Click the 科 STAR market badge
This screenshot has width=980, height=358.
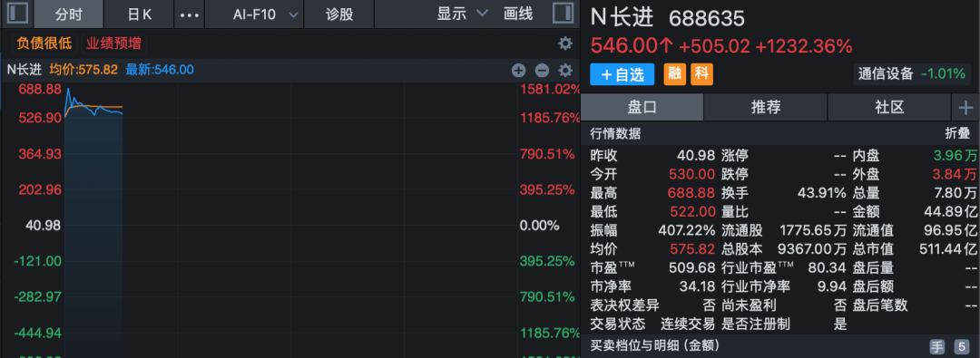[701, 74]
